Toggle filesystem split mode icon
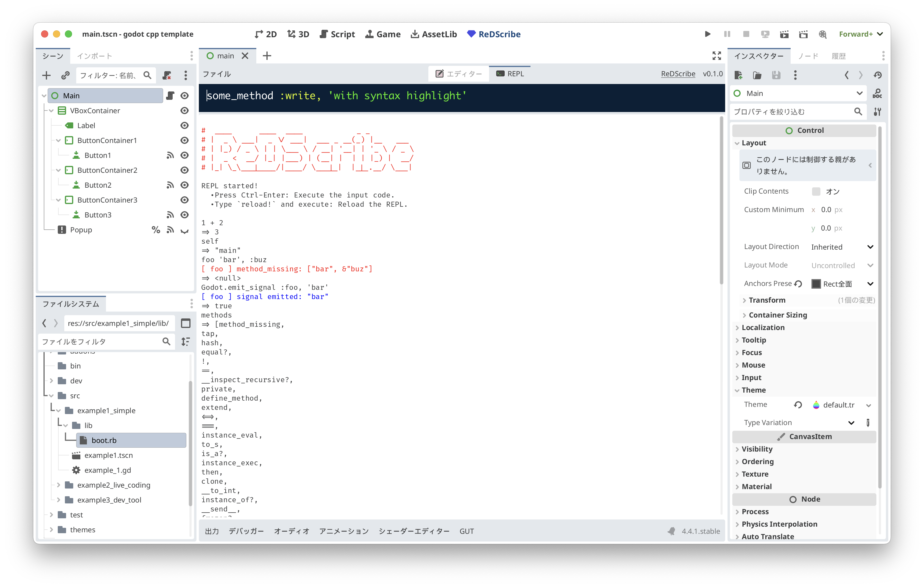This screenshot has height=588, width=924. tap(186, 323)
